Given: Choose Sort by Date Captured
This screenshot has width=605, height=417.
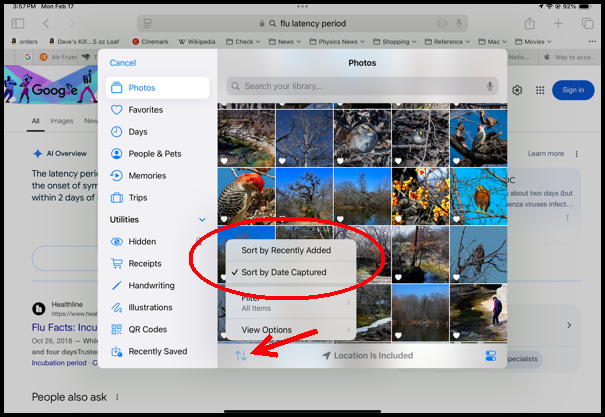Looking at the screenshot, I should click(291, 272).
